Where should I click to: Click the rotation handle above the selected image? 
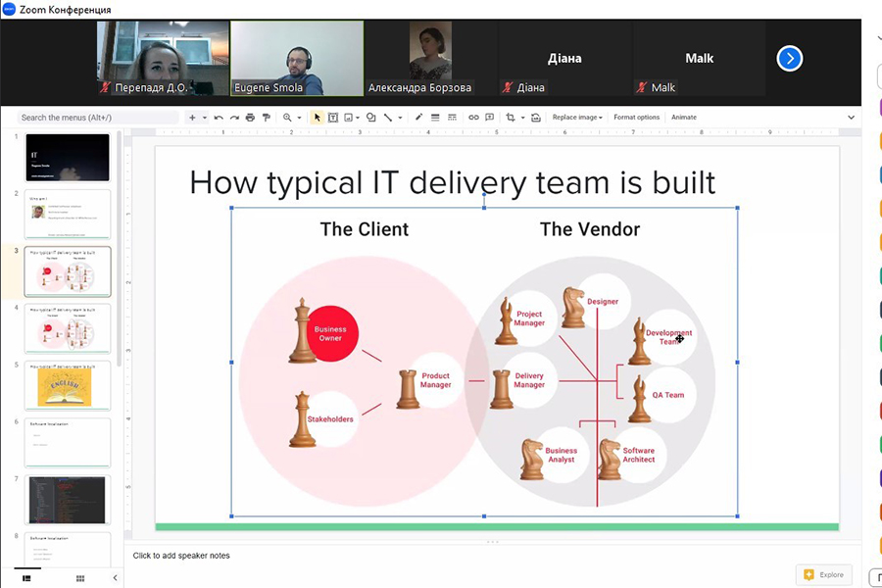tap(484, 195)
